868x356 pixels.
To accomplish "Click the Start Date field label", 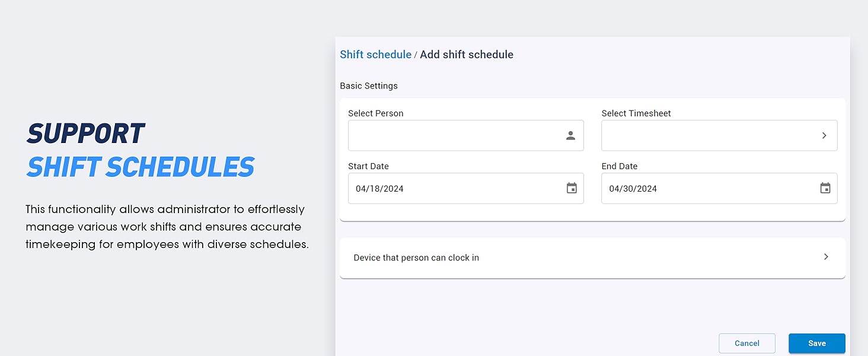I will coord(368,166).
